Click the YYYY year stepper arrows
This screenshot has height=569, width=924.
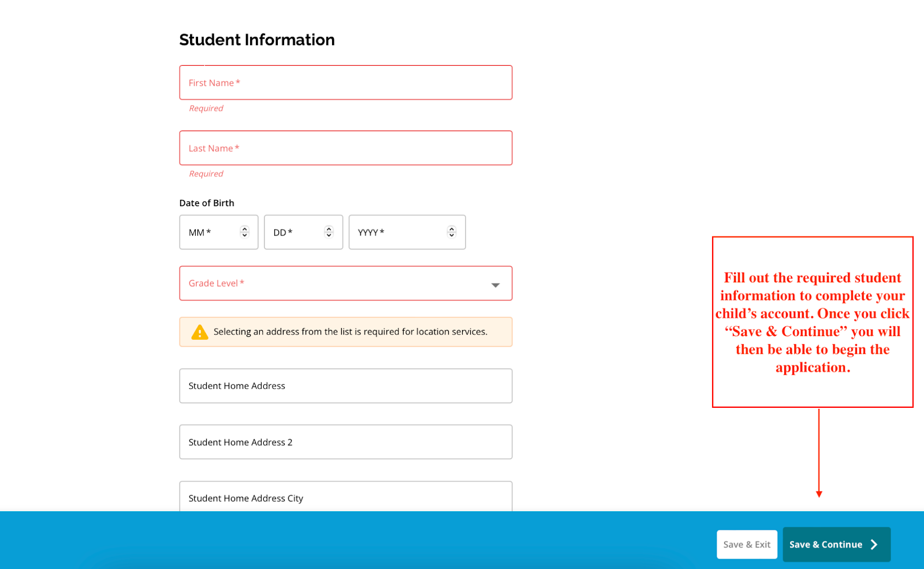point(452,232)
